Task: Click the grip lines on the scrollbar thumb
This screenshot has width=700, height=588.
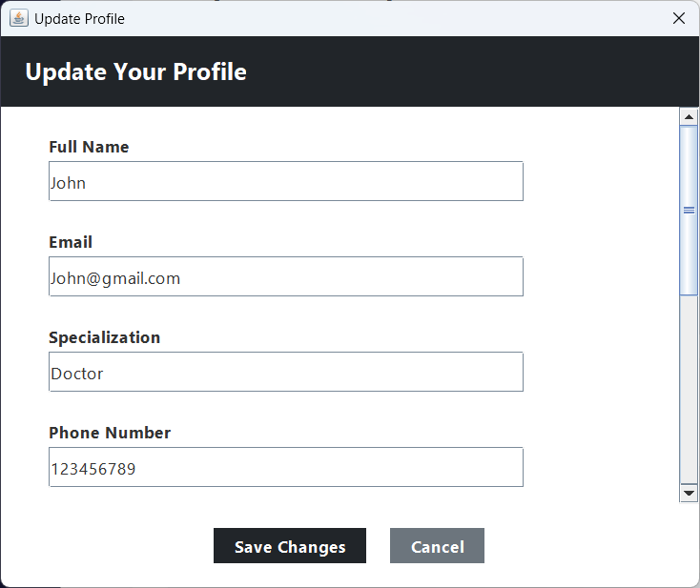Action: (x=689, y=210)
